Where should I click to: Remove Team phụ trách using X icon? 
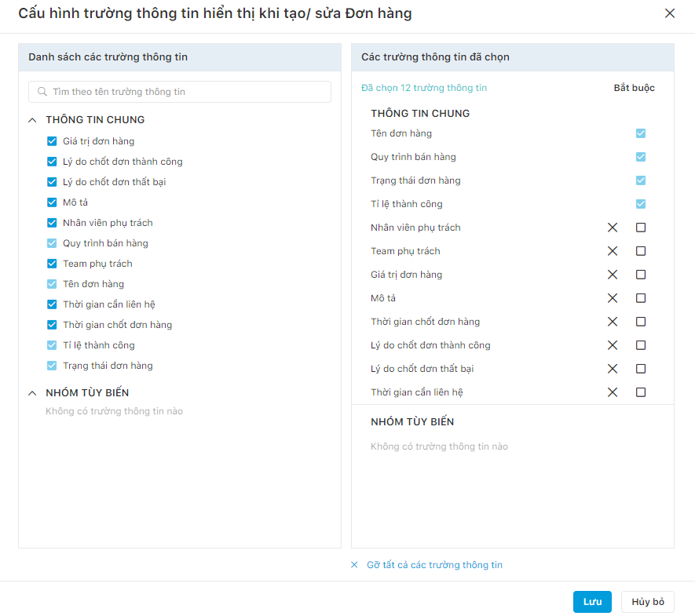click(612, 251)
